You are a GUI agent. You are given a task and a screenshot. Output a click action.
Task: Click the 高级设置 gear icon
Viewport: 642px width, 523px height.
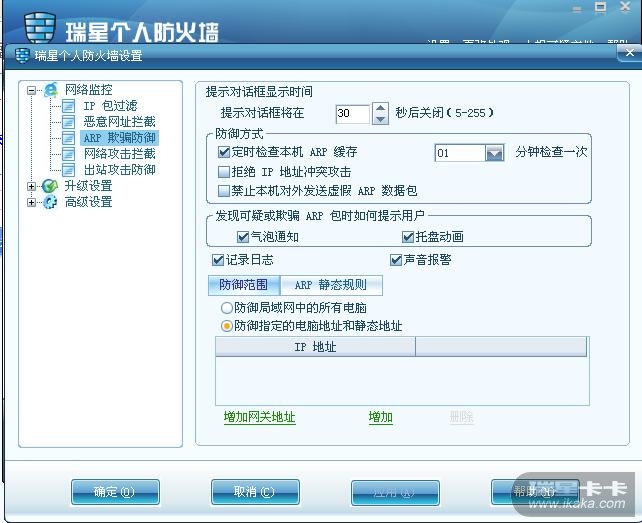pyautogui.click(x=50, y=202)
